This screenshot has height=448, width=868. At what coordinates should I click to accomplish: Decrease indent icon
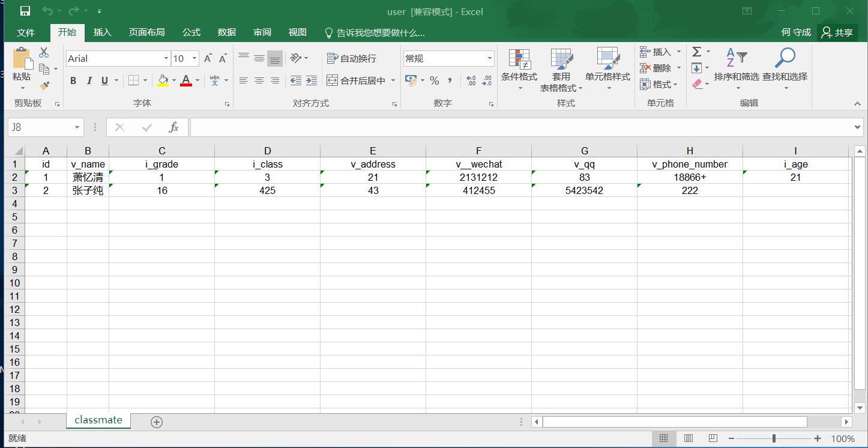[x=296, y=80]
